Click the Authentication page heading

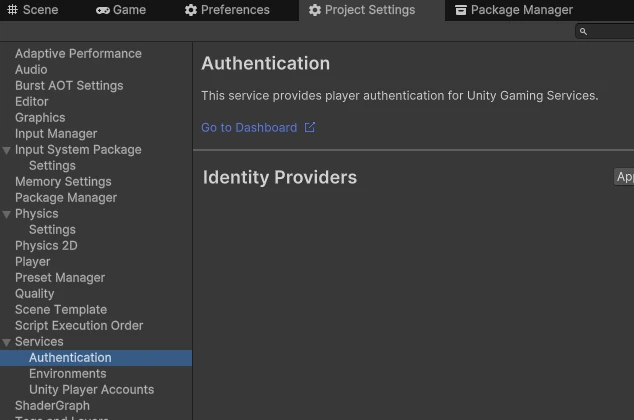pos(266,63)
